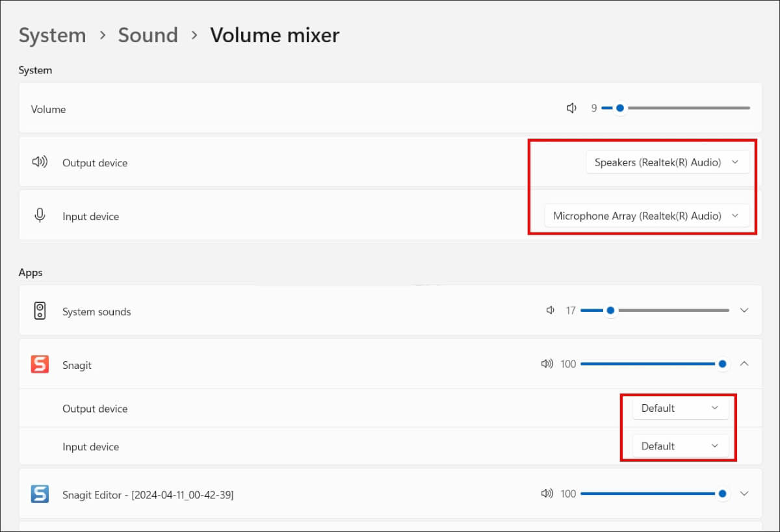Viewport: 780px width, 532px height.
Task: Click the System section heading
Action: coord(35,70)
